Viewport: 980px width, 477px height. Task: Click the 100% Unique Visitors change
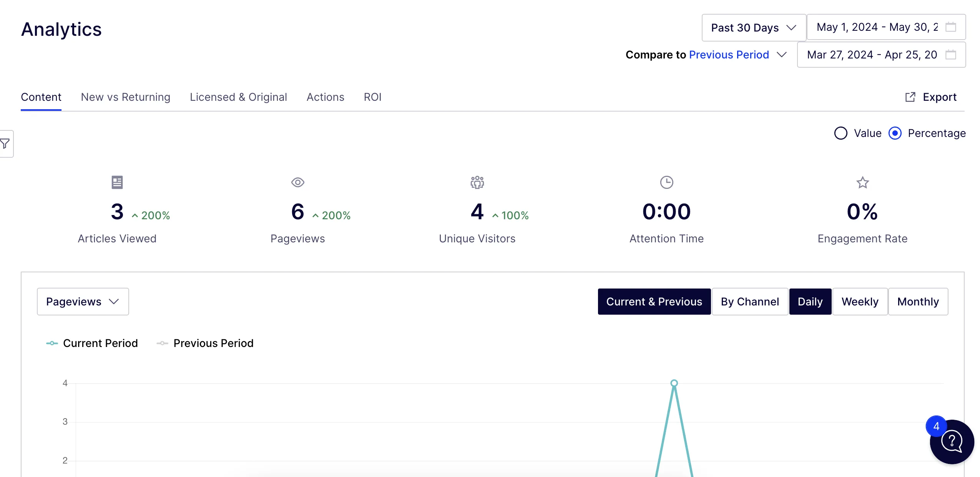click(x=511, y=215)
